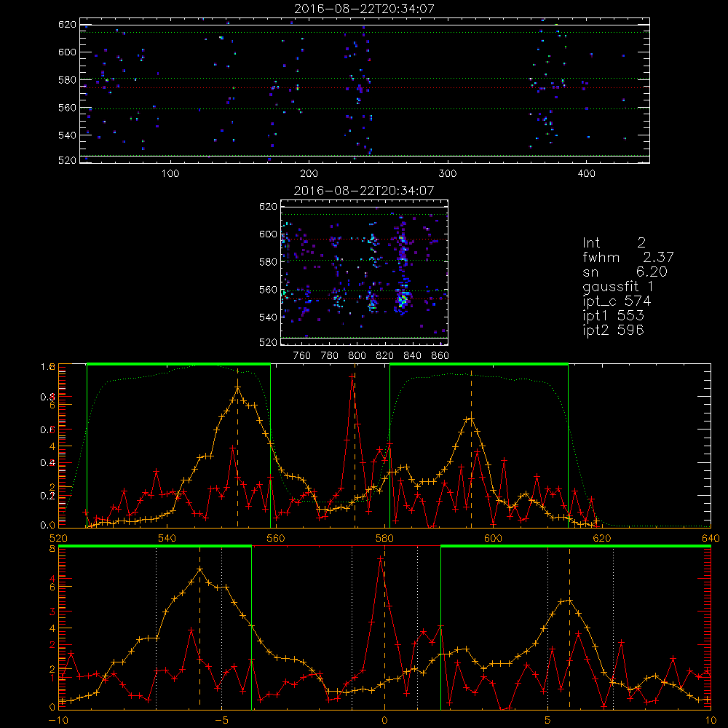This screenshot has height=728, width=728.
Task: Select the 'ipt1 553' readout text
Action: 613,316
